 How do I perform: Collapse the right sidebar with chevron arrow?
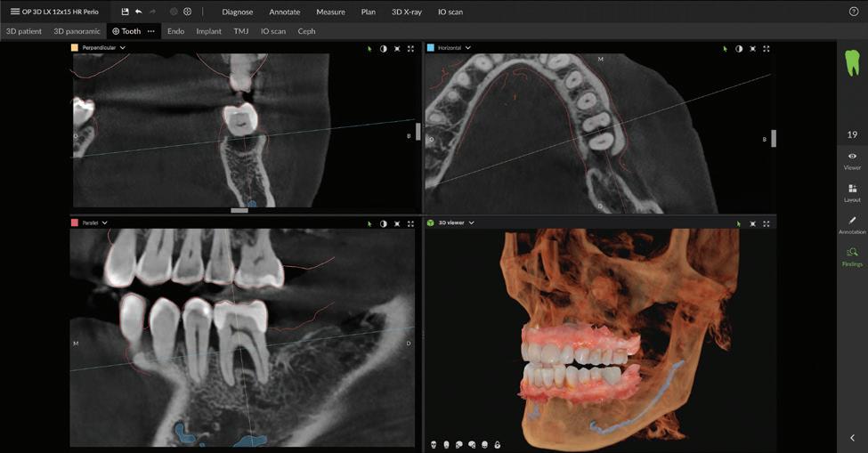pyautogui.click(x=853, y=438)
